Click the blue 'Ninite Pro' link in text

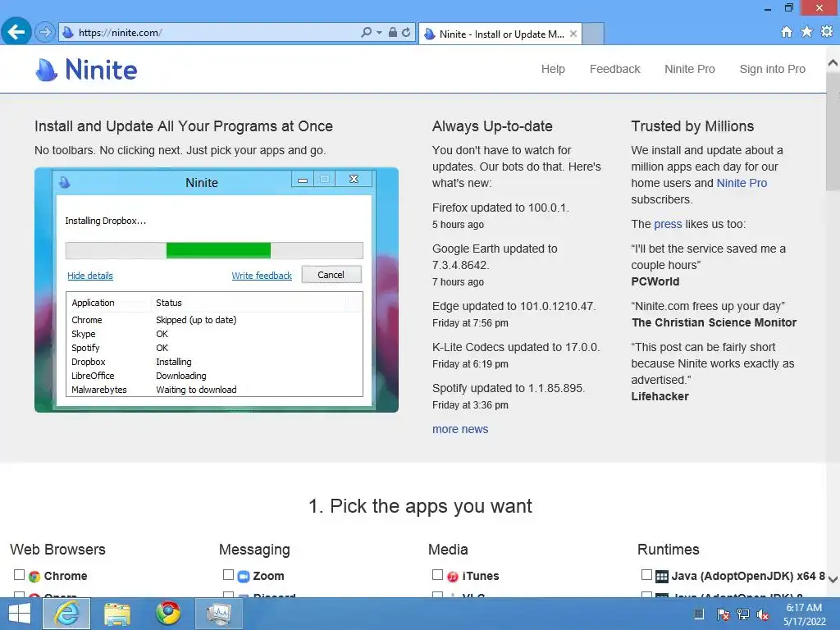coord(742,183)
